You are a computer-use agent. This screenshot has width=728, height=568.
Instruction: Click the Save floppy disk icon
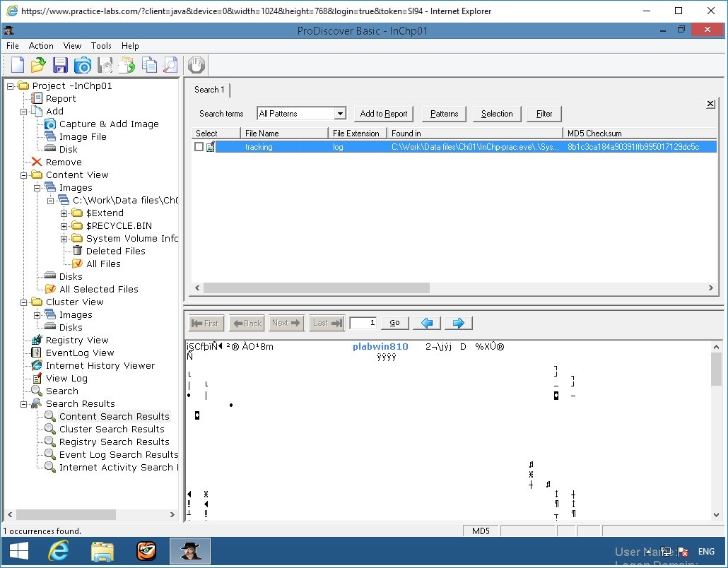click(x=60, y=65)
